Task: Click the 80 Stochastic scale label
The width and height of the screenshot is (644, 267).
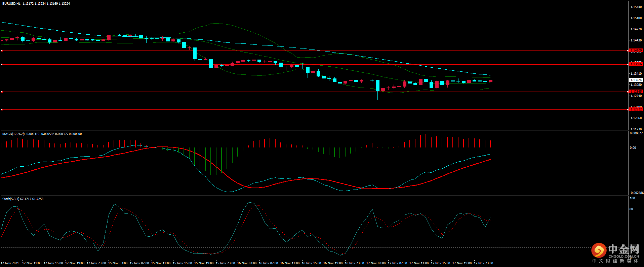Action: coord(631,209)
